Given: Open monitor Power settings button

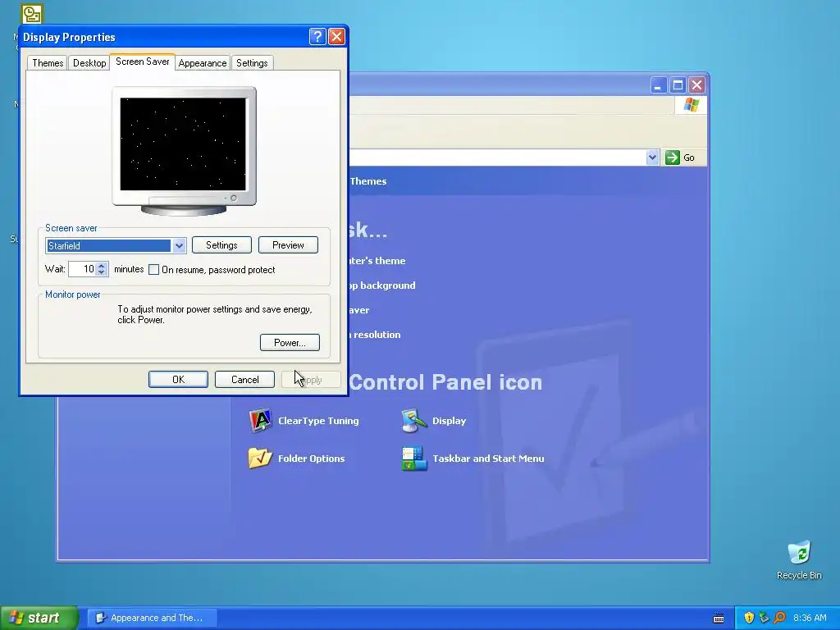Looking at the screenshot, I should pyautogui.click(x=290, y=342).
